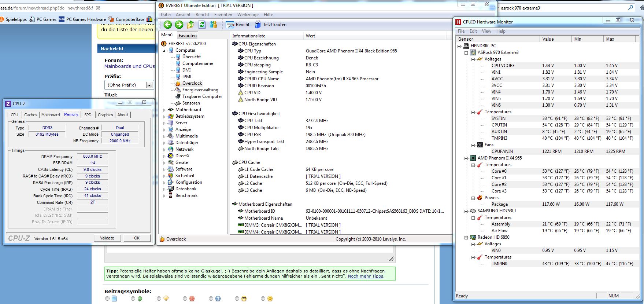
Task: Open Mainboard tab in CPU-Z
Action: pyautogui.click(x=51, y=115)
